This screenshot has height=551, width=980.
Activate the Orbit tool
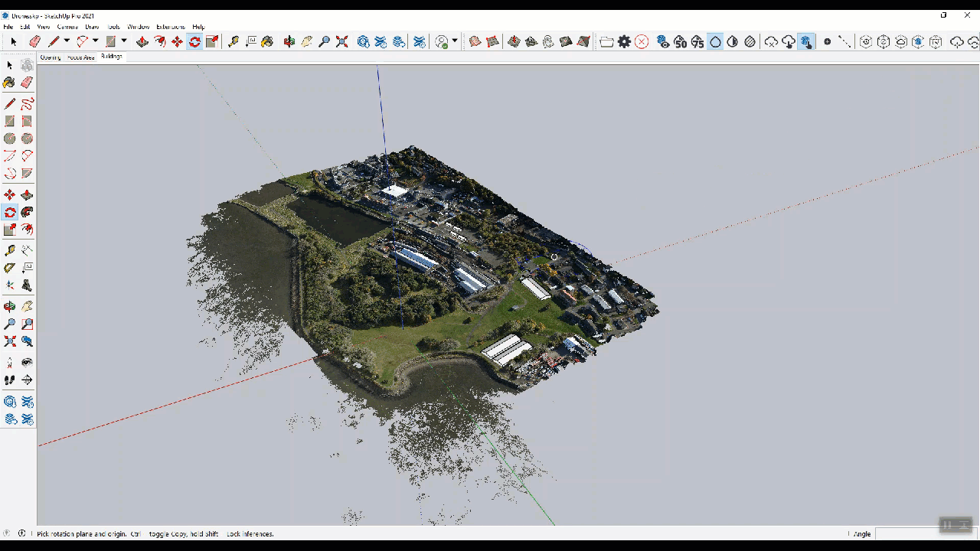10,306
